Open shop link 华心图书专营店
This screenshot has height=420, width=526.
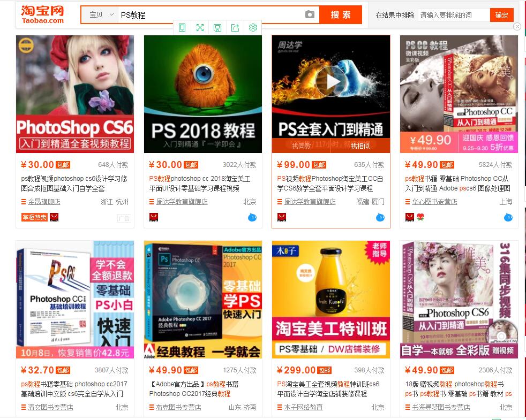pos(435,202)
